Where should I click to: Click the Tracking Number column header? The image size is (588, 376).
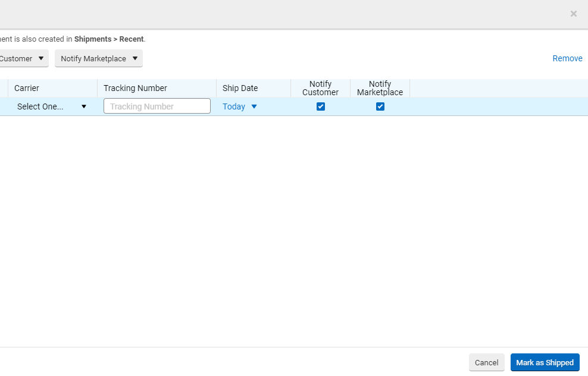tap(135, 88)
